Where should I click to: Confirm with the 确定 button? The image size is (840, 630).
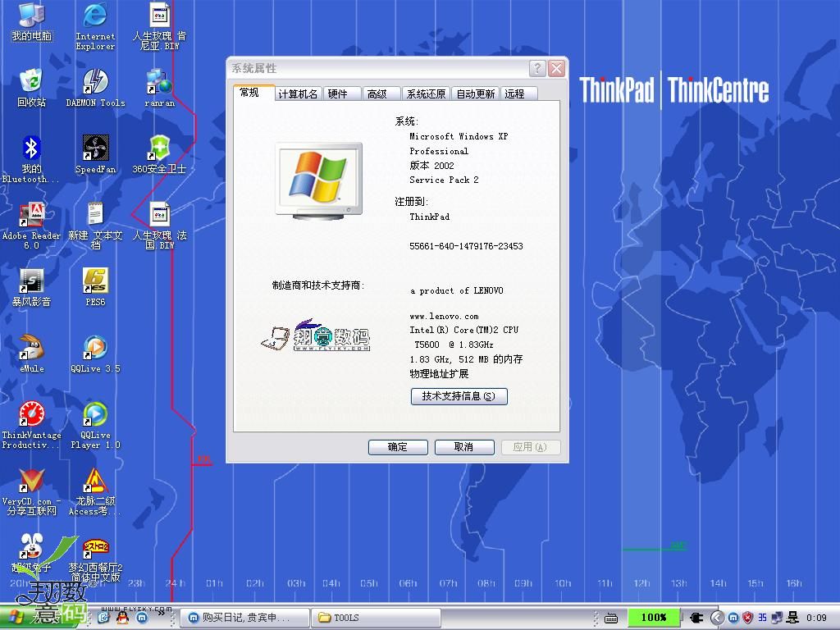(x=398, y=447)
